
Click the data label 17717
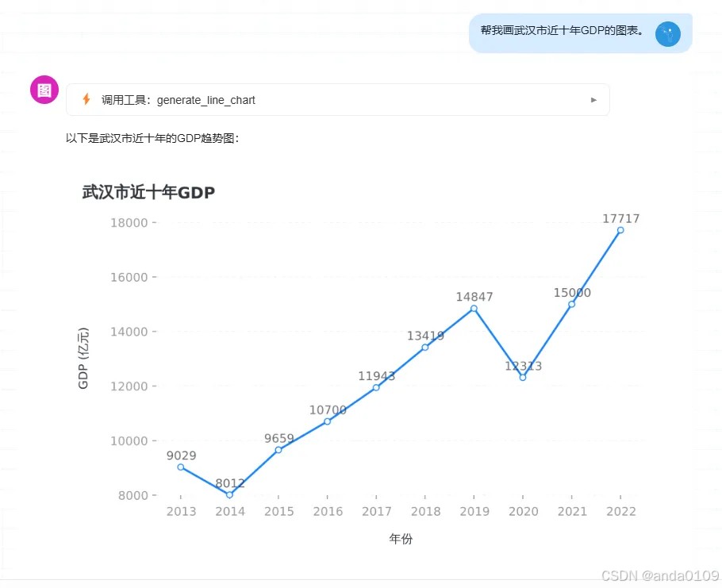coord(621,218)
